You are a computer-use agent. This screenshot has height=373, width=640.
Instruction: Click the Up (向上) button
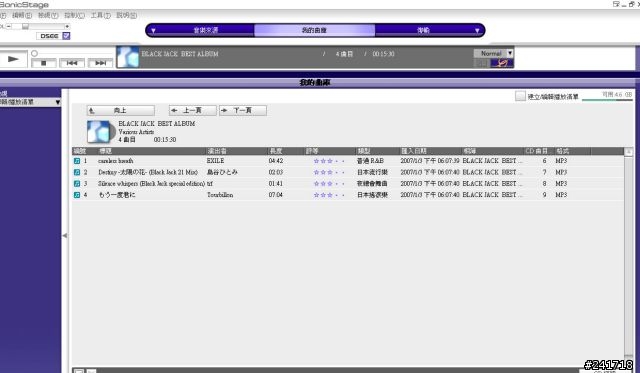121,111
